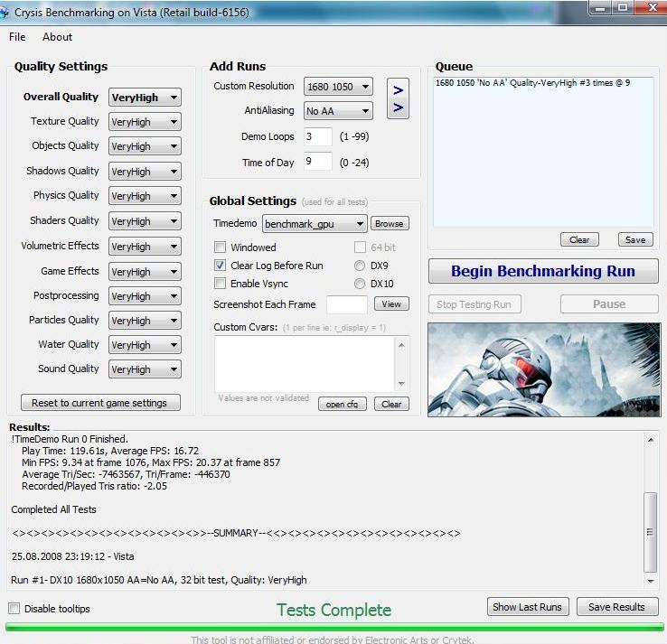Click the Demo Loops input field
The image size is (667, 644).
[x=318, y=137]
